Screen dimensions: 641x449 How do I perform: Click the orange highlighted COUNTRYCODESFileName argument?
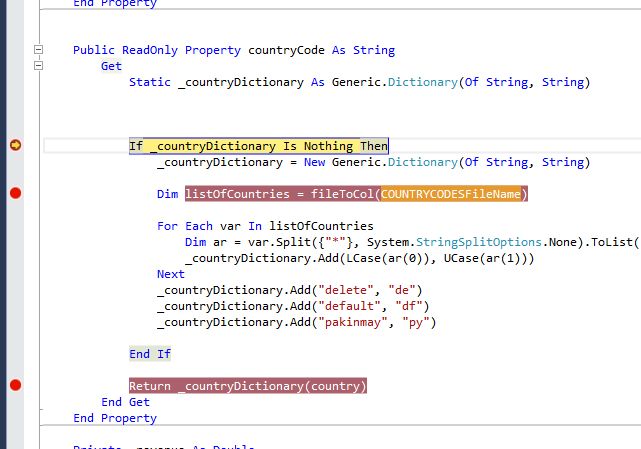click(x=451, y=194)
